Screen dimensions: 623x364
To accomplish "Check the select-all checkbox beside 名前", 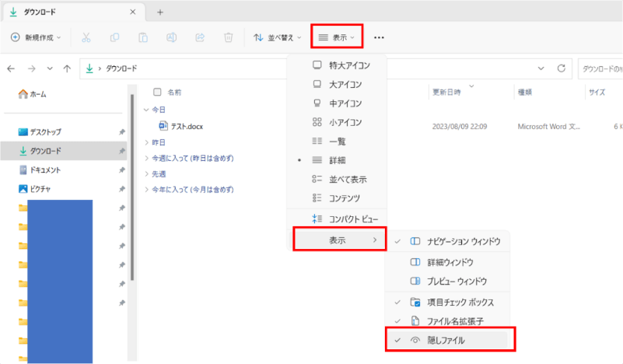I will pyautogui.click(x=157, y=93).
